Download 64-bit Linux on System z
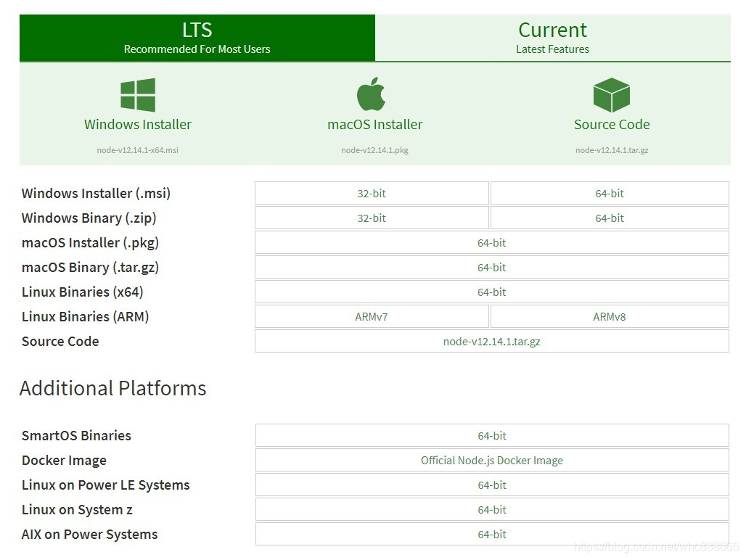This screenshot has width=746, height=560. coord(492,510)
